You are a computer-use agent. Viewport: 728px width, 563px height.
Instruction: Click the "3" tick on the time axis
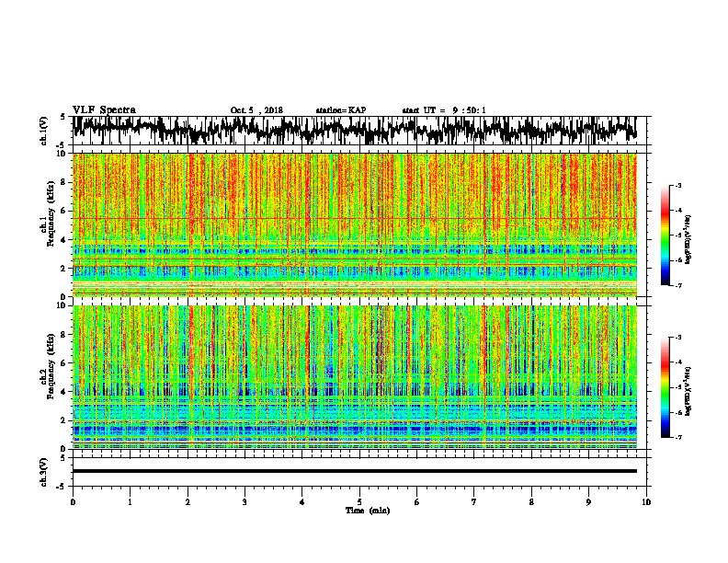click(245, 501)
